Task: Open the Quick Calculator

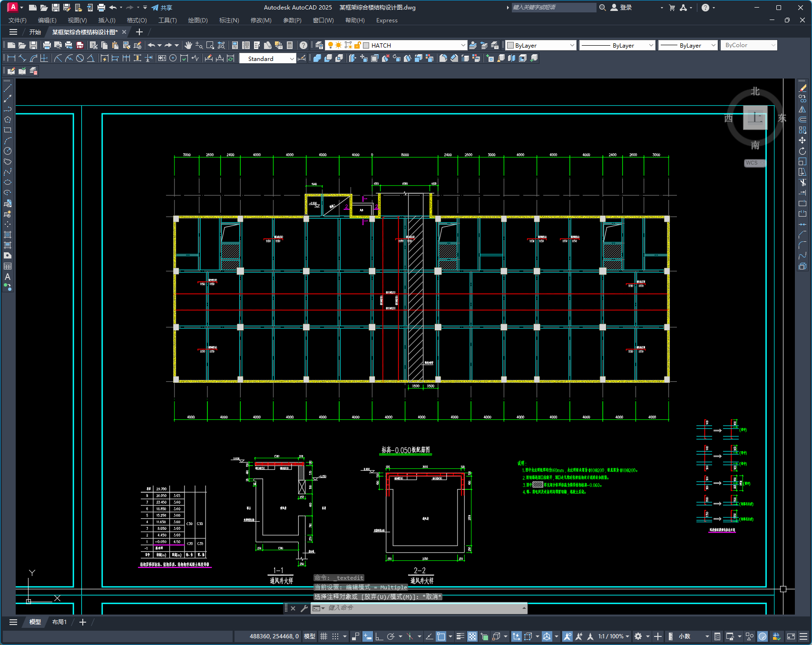Action: coord(290,45)
